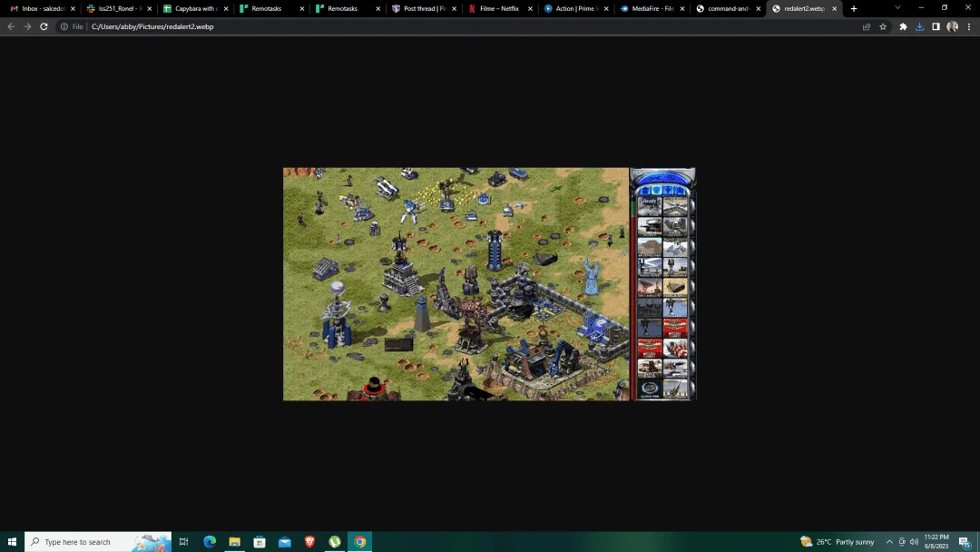The image size is (980, 552).
Task: Show Chrome downloads list
Action: coord(919,27)
